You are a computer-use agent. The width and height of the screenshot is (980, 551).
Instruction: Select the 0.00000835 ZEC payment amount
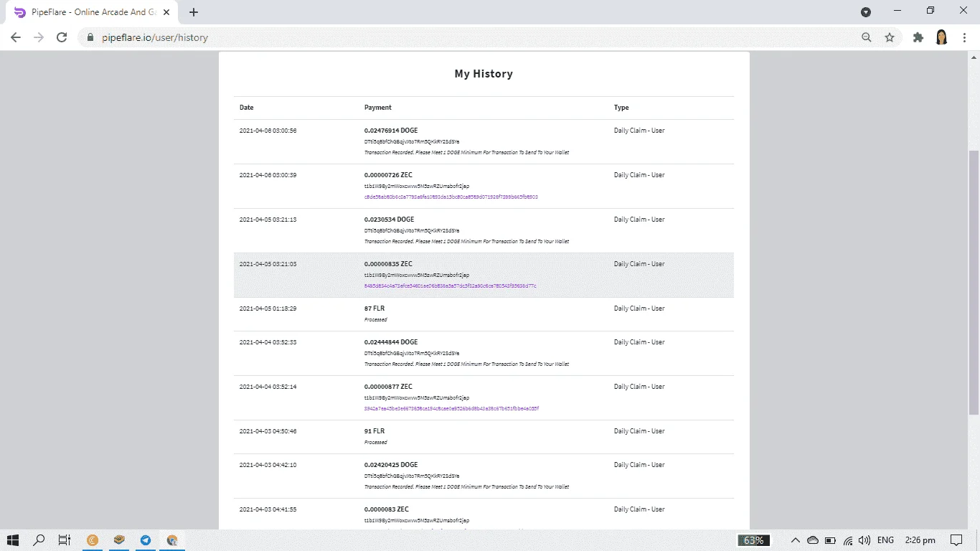tap(388, 264)
